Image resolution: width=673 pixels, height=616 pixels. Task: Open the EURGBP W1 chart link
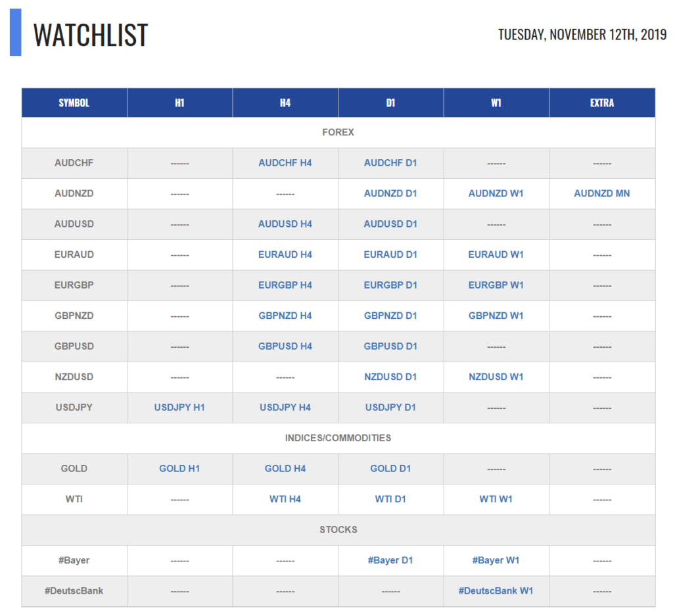coord(496,285)
